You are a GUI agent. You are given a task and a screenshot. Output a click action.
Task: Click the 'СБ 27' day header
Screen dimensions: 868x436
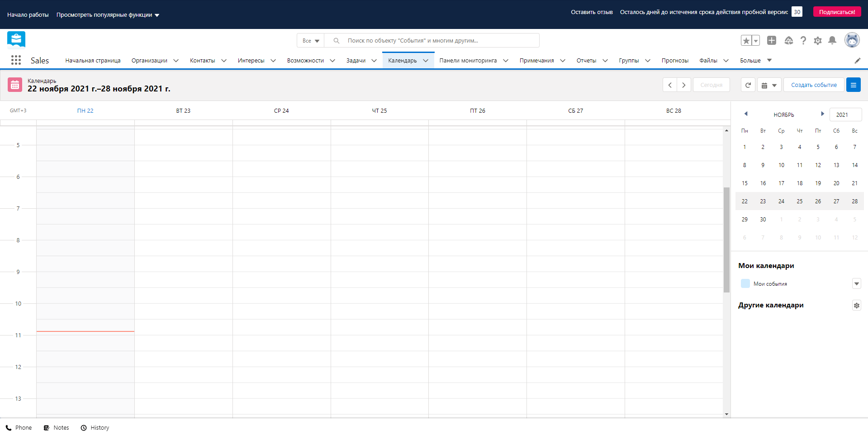tap(576, 111)
